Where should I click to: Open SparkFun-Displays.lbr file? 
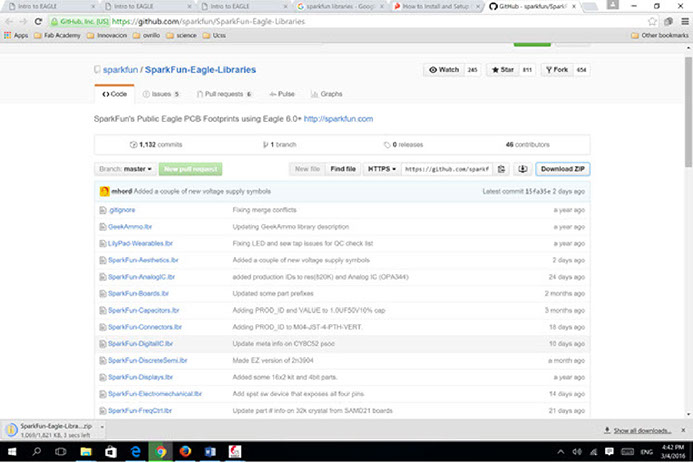pos(140,377)
